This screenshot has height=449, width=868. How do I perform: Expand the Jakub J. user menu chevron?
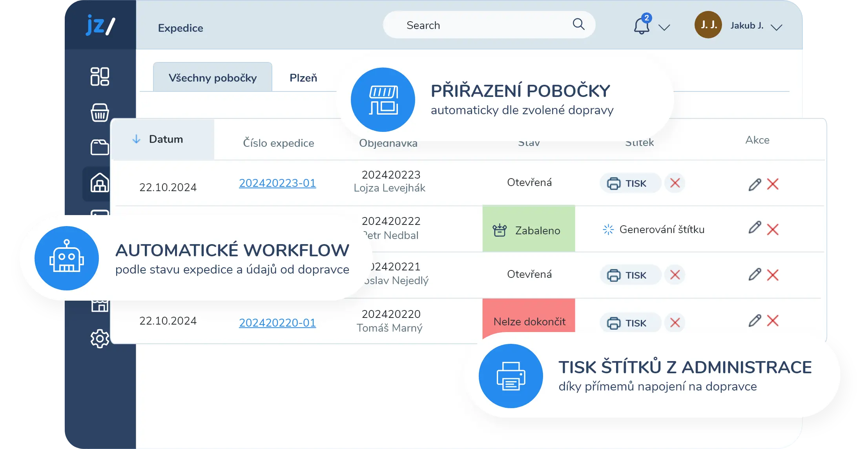tap(776, 27)
